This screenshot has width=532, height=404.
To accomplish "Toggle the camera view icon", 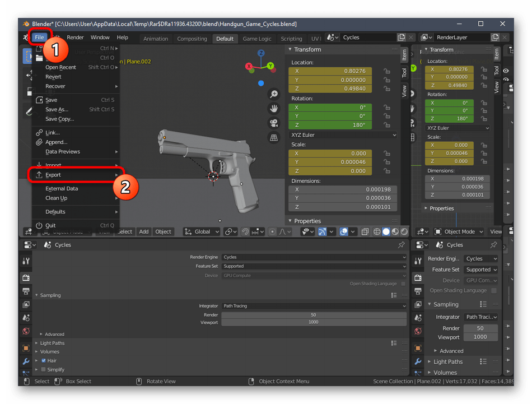I will [x=274, y=123].
